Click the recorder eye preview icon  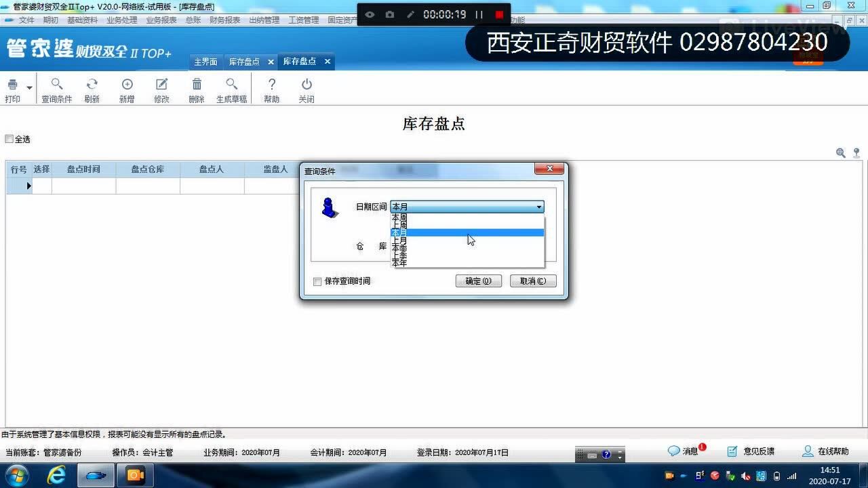tap(370, 14)
